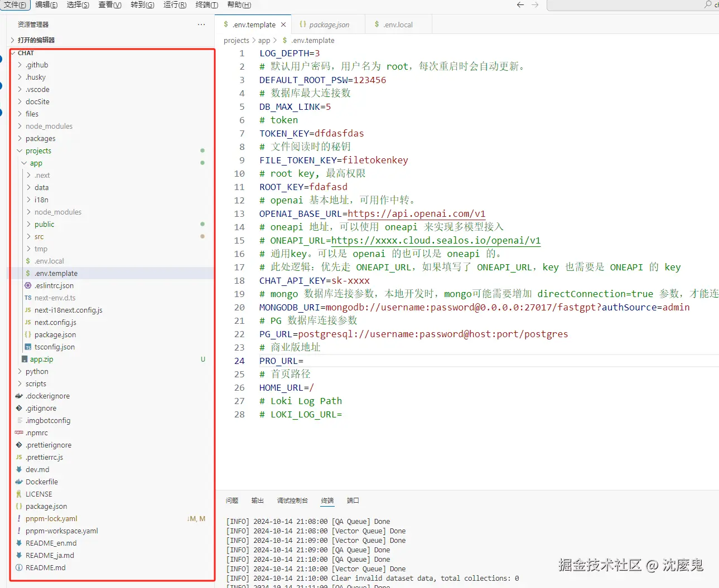
Task: Switch to the 调试控制台 panel tab
Action: click(292, 500)
